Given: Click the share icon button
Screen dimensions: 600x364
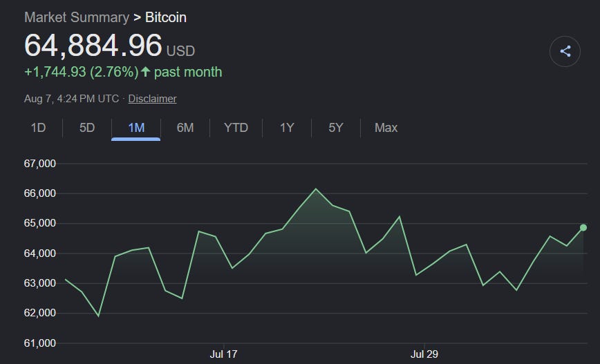Looking at the screenshot, I should pos(565,51).
